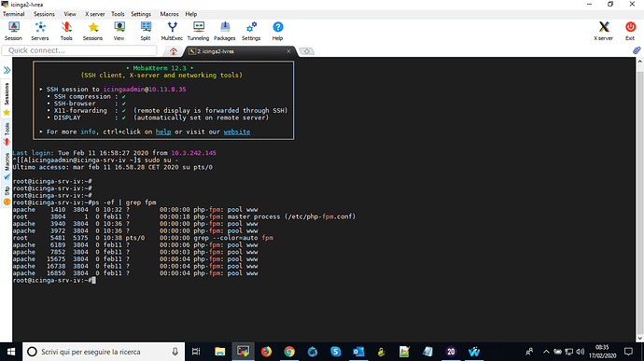644x361 pixels.
Task: Open File Explorer from taskbar
Action: [x=219, y=352]
